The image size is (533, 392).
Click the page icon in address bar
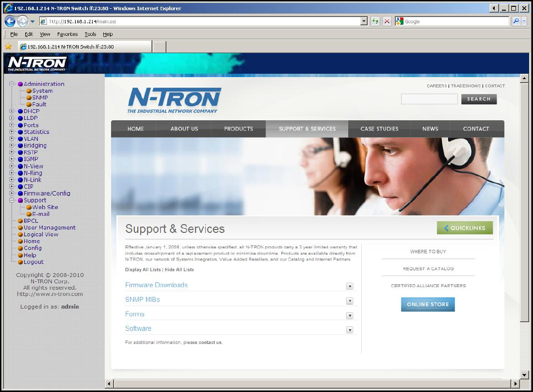[x=44, y=21]
